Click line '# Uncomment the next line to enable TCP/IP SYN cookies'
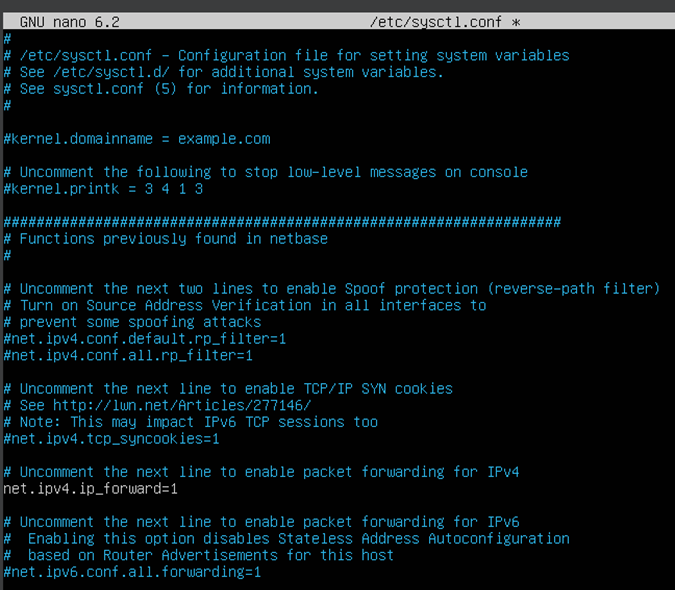Viewport: 675px width, 590px height. pos(228,389)
